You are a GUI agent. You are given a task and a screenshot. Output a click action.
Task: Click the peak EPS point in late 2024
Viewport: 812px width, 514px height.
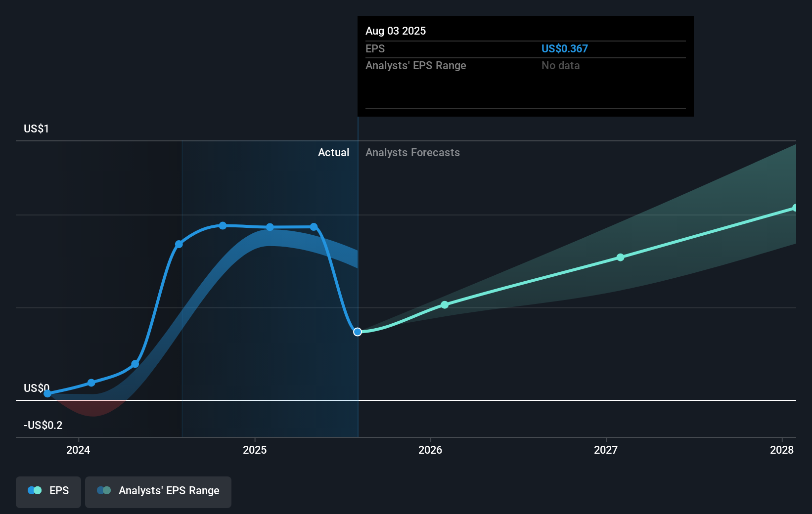coord(223,225)
